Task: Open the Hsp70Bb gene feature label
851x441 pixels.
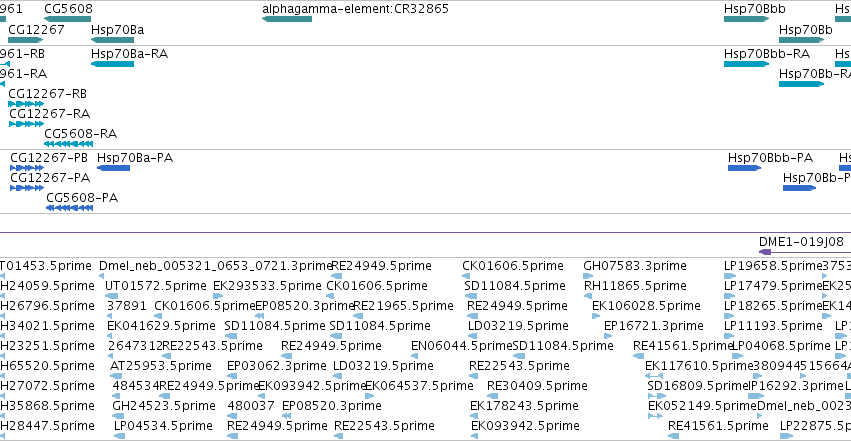Action: tap(805, 29)
